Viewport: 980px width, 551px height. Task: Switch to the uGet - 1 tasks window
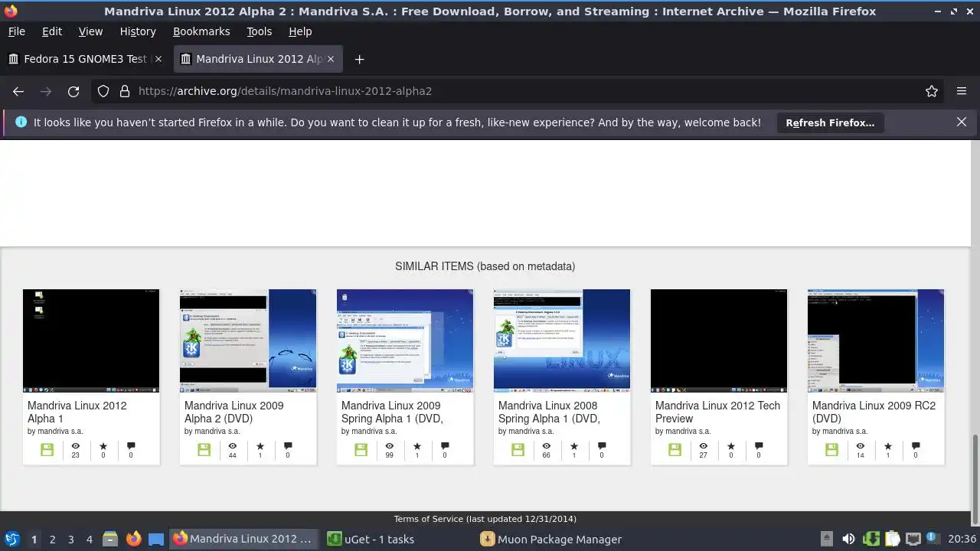click(399, 539)
